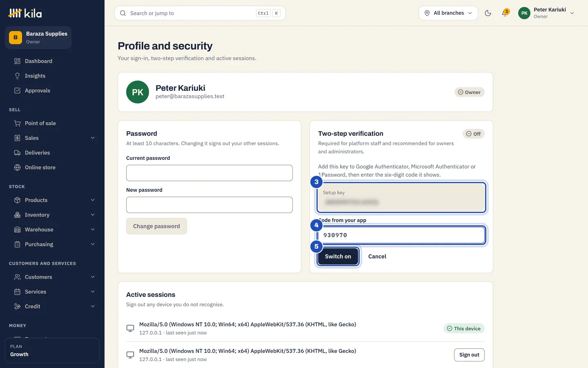Open the Kila logo home link
The image size is (588, 368).
tap(25, 13)
